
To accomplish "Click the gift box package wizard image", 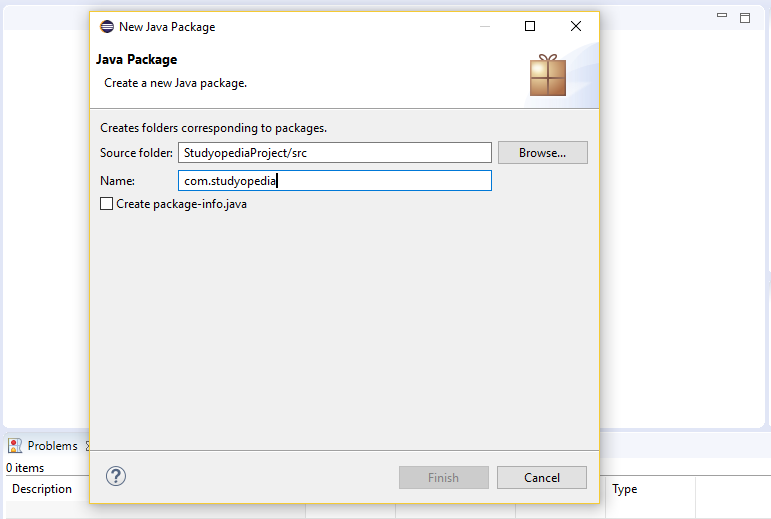I will (548, 75).
